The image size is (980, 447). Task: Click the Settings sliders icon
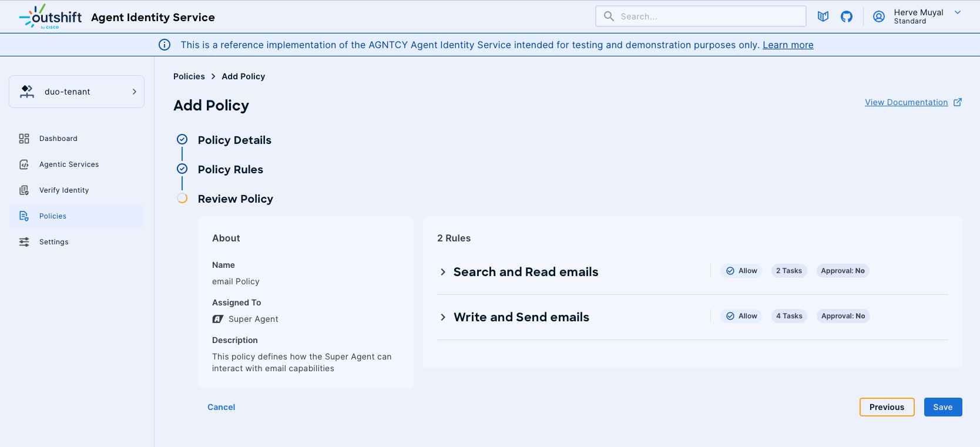(24, 242)
